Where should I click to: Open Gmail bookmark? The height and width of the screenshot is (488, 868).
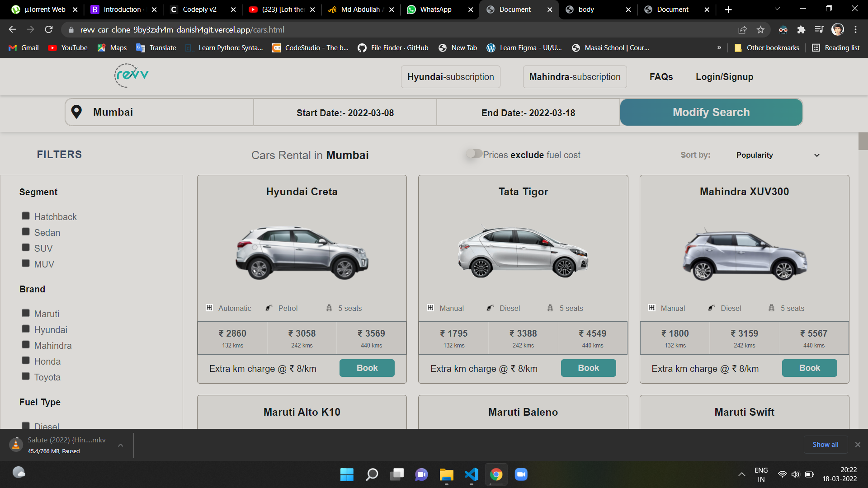coord(24,48)
